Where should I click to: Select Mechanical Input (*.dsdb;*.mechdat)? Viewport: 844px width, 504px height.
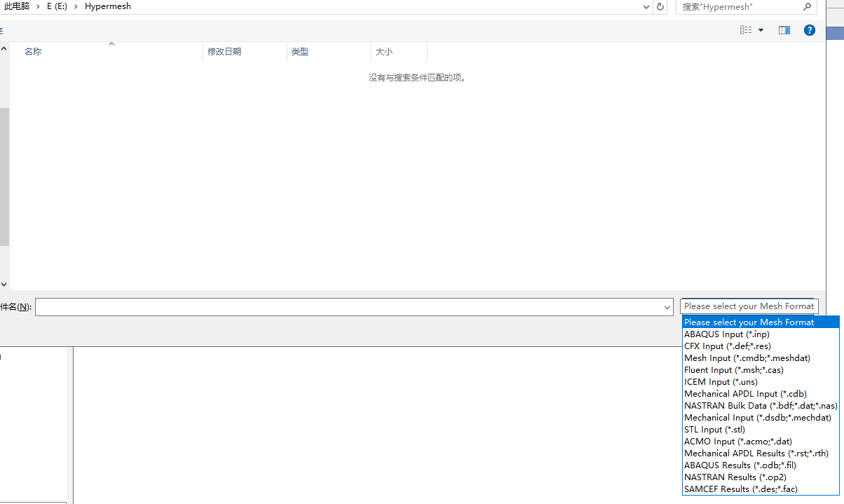(761, 418)
